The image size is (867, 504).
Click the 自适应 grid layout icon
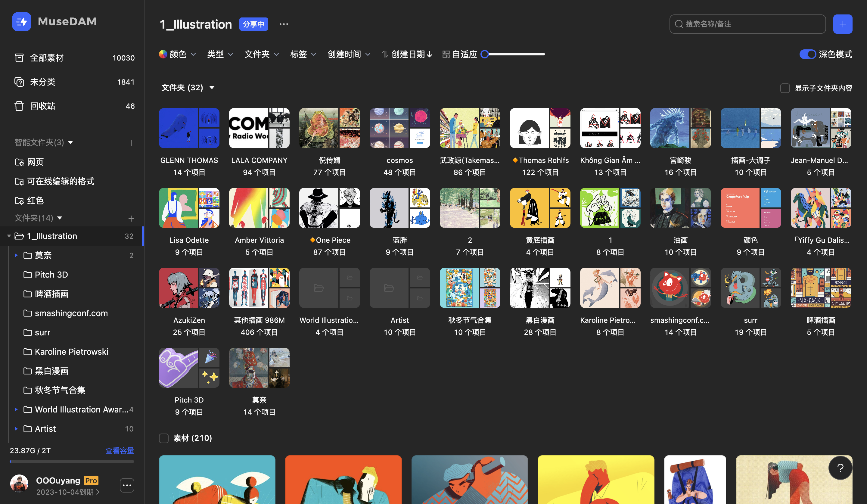(x=446, y=54)
